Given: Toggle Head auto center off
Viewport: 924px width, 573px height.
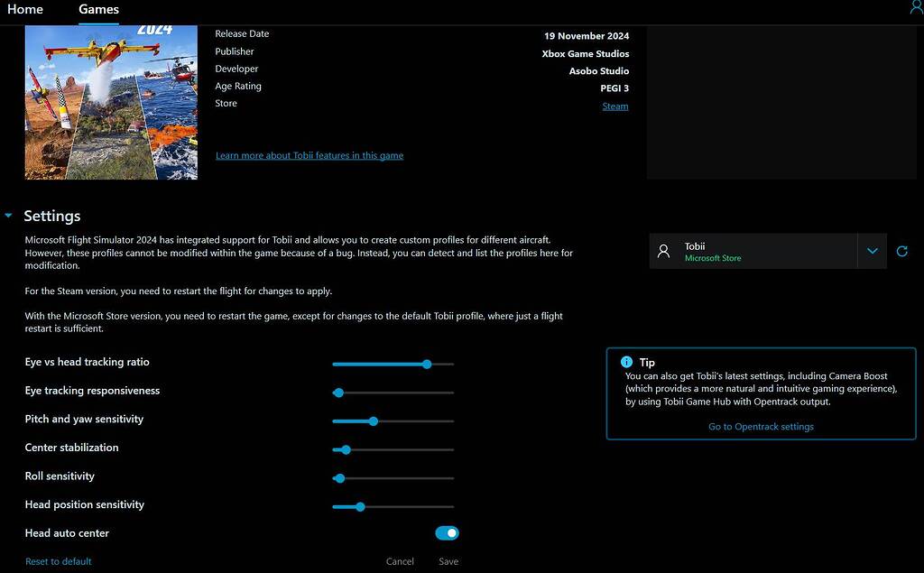Looking at the screenshot, I should pyautogui.click(x=447, y=532).
